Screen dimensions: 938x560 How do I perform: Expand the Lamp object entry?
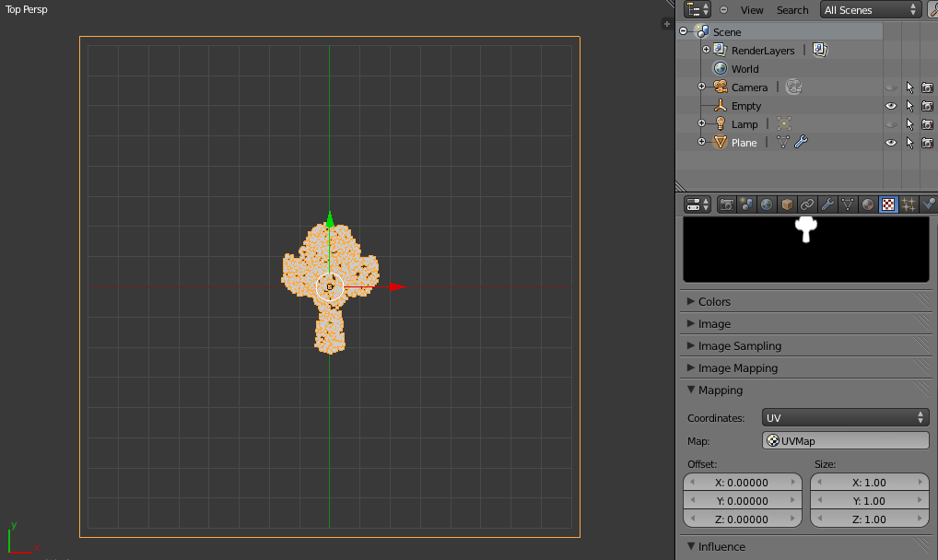[x=702, y=123]
